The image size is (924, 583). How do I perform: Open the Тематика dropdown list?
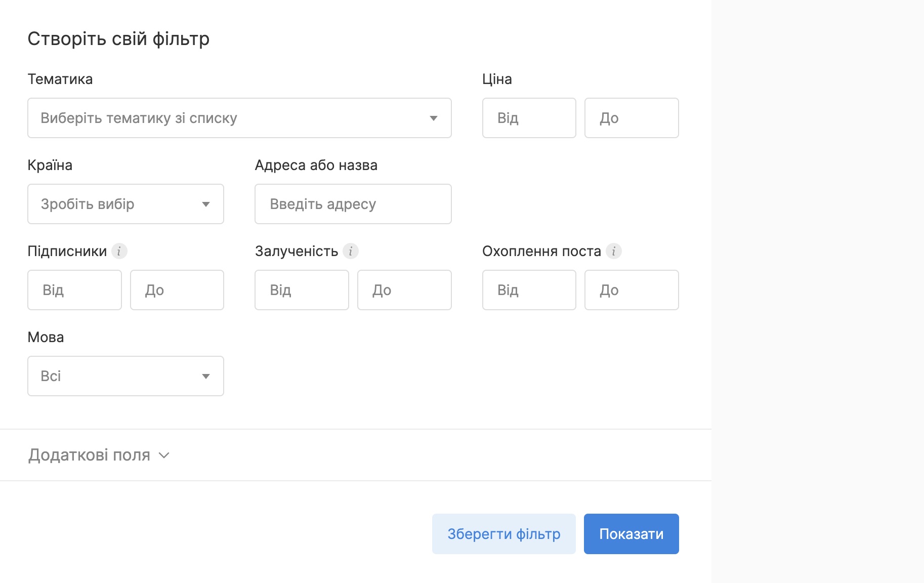pyautogui.click(x=239, y=118)
